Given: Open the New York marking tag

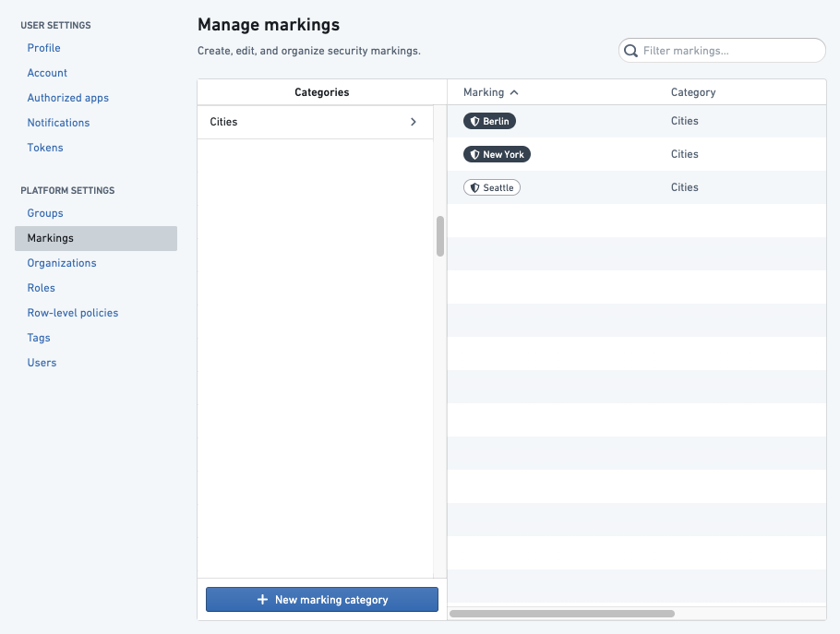Looking at the screenshot, I should click(x=498, y=155).
